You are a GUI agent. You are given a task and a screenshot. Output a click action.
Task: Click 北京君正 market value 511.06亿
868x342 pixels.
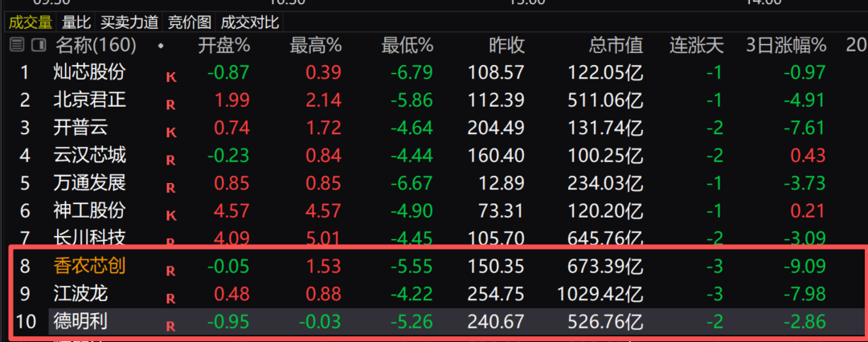[x=605, y=100]
